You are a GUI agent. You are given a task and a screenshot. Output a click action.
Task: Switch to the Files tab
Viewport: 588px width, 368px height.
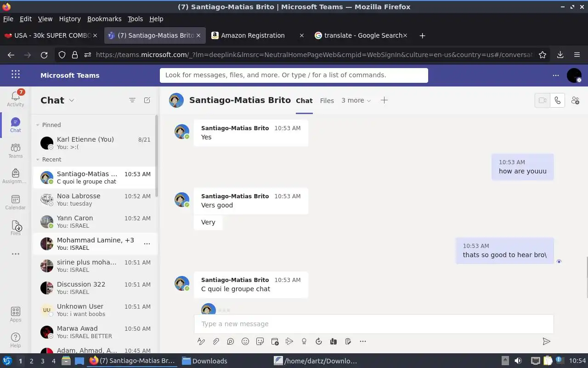click(327, 100)
